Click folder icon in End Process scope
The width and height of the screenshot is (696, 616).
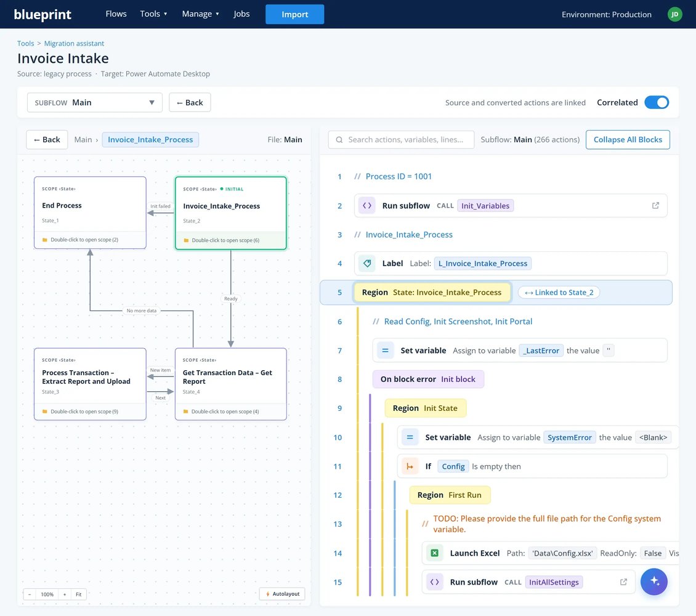pos(44,240)
